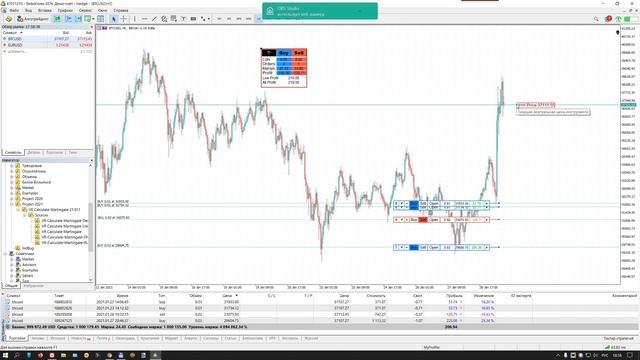Switch to the Избранное tab in Navigator
Image resolution: width=640 pixels, height=360 pixels.
pos(33,286)
